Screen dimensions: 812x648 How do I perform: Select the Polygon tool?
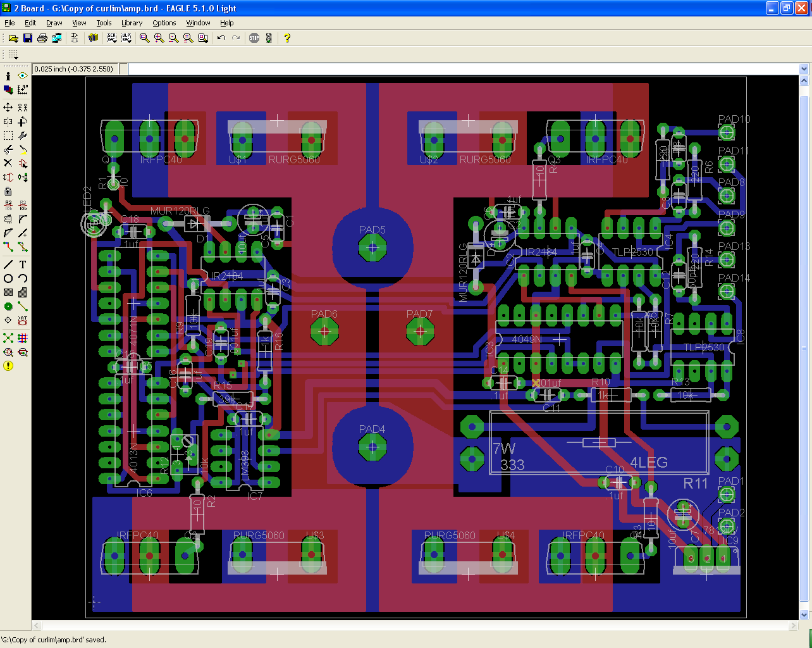(23, 292)
